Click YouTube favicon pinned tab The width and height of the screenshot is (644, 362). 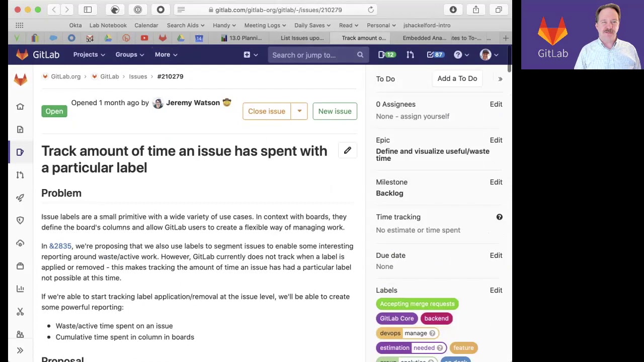click(144, 38)
